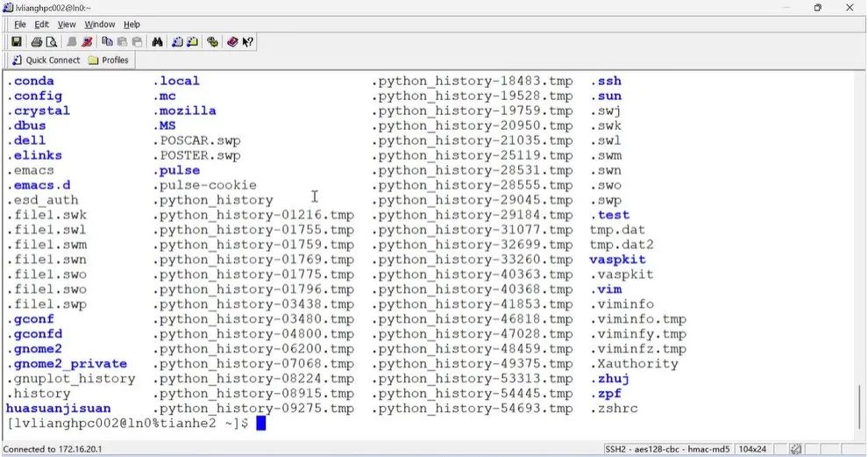Image resolution: width=868 pixels, height=457 pixels.
Task: Click the '.emacs.d' directory entry
Action: pyautogui.click(x=39, y=186)
